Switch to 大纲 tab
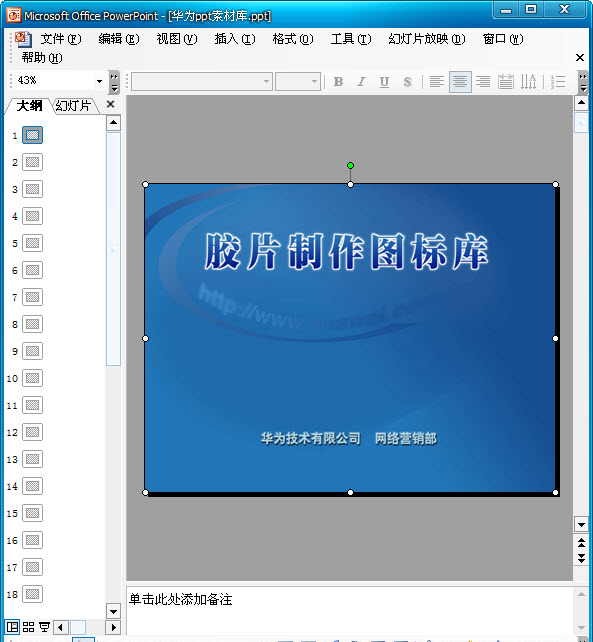The image size is (593, 642). tap(29, 106)
